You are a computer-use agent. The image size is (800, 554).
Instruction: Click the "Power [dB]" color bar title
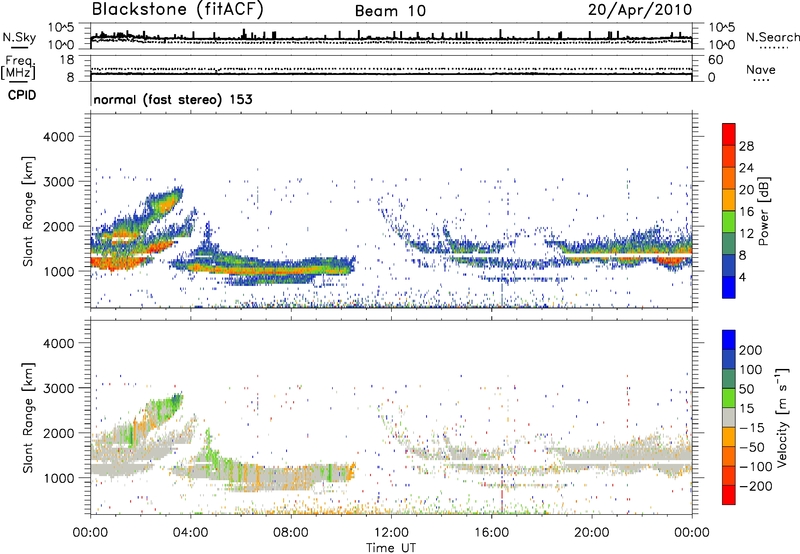pos(763,211)
